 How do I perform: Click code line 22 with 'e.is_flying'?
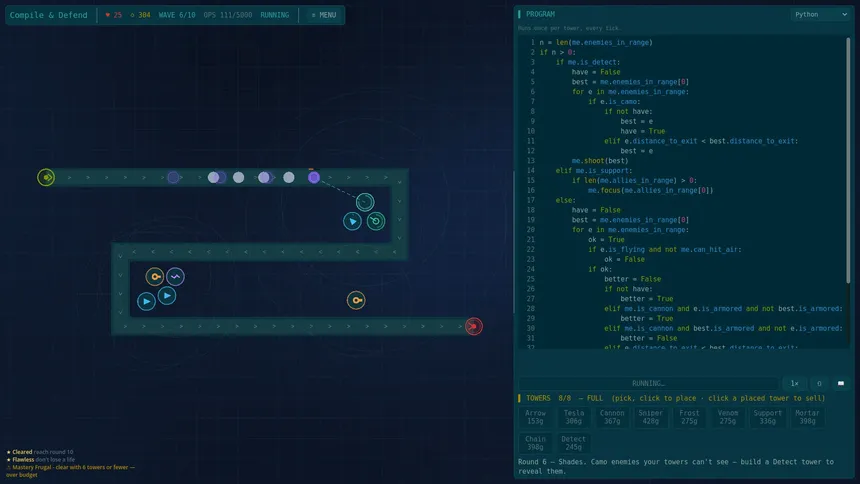665,250
